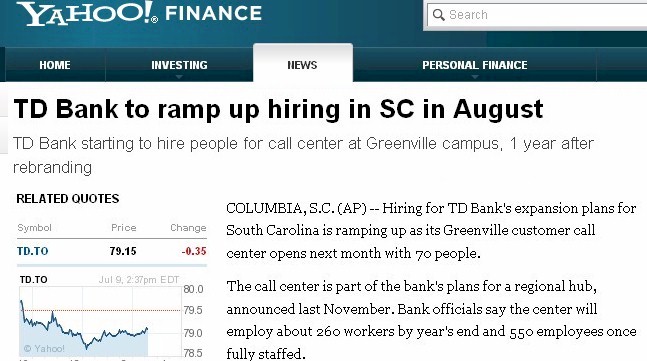
Task: Click the TD.TO chart title label
Action: coord(33,280)
